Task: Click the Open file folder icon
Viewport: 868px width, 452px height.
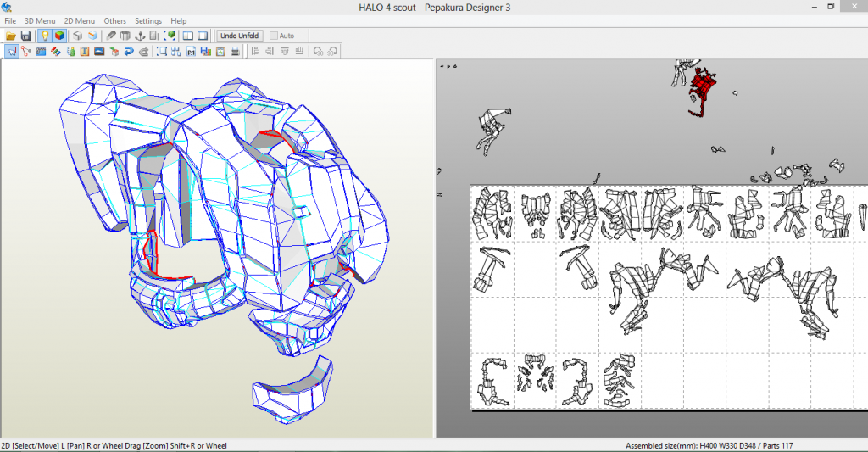Action: [11, 36]
